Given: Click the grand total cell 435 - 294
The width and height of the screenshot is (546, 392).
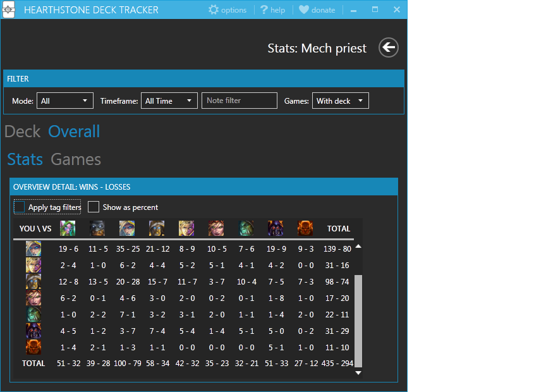Looking at the screenshot, I should tap(337, 364).
